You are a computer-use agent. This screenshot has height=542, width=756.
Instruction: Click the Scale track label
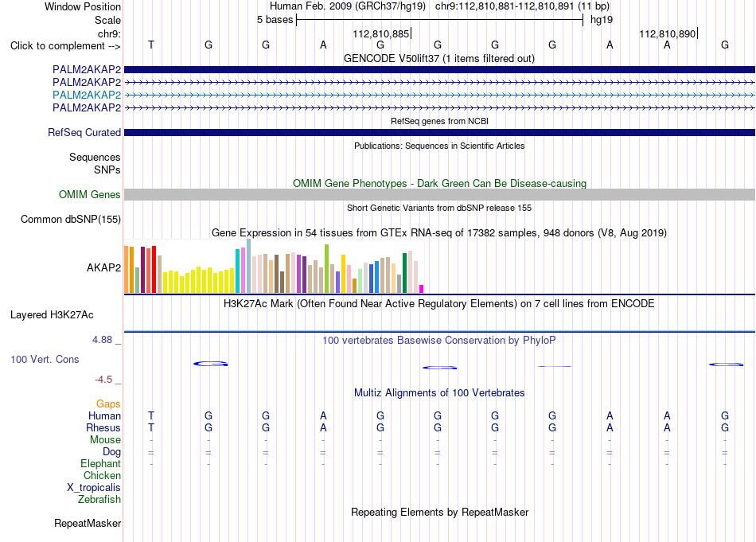[107, 20]
